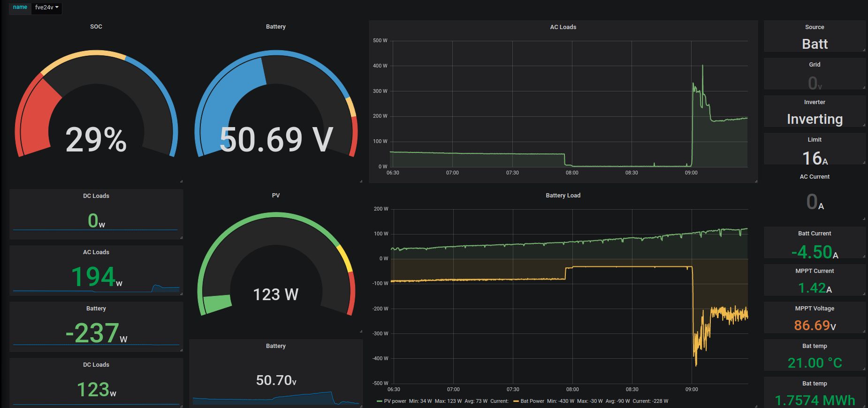This screenshot has width=868, height=408.
Task: Click the Batt Current panel title
Action: point(814,234)
